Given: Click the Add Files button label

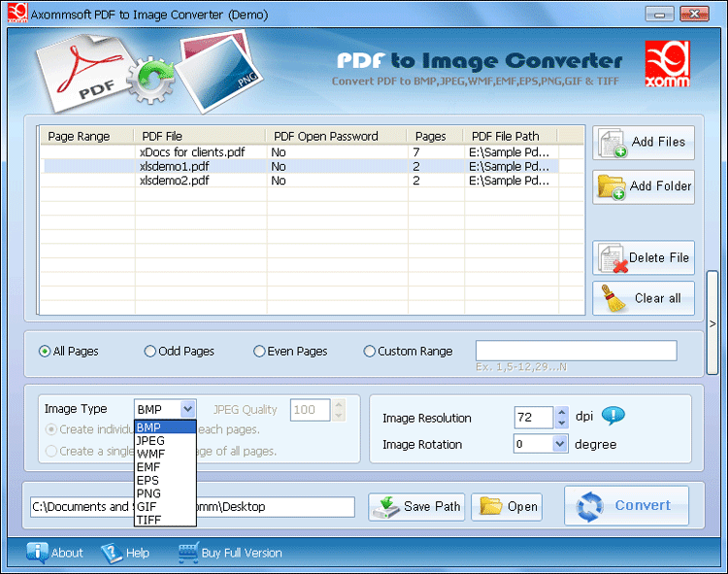Looking at the screenshot, I should 658,142.
